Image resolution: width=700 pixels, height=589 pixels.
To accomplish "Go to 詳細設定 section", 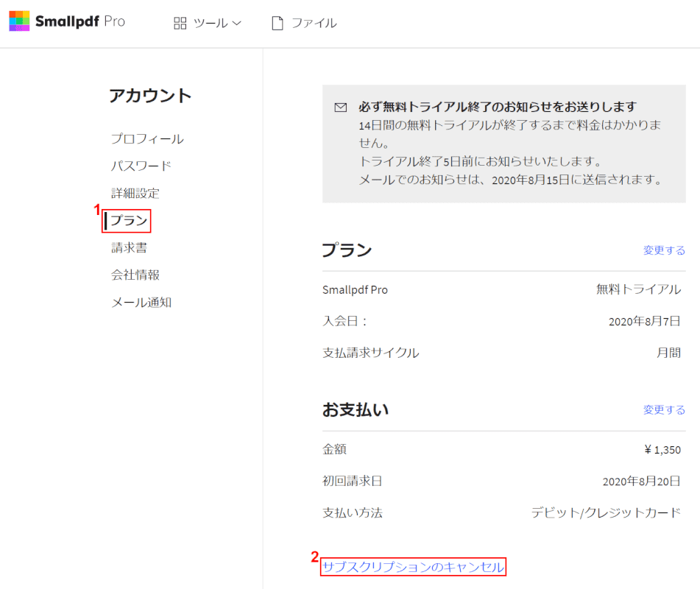I will pyautogui.click(x=135, y=194).
